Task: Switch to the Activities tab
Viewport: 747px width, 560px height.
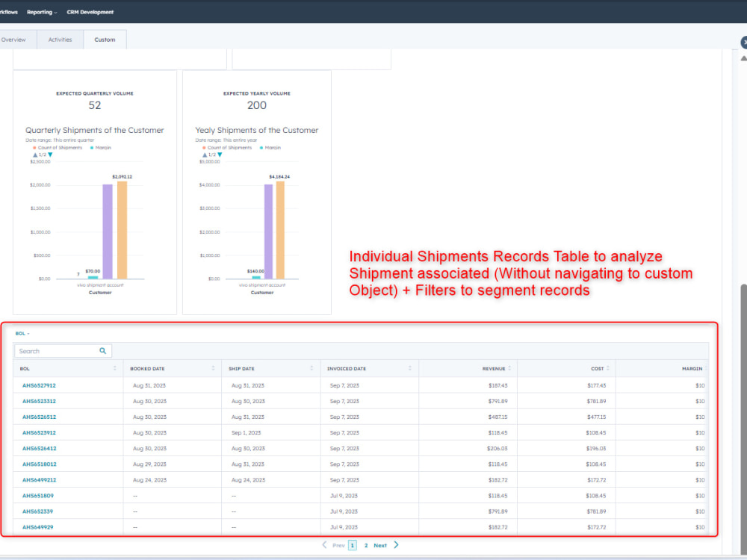Action: click(60, 40)
